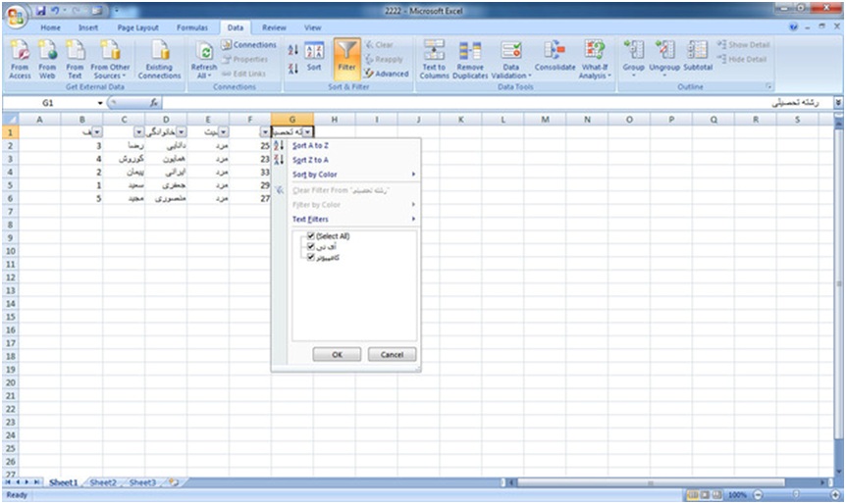The image size is (846, 504).
Task: Click the Subtotal icon
Action: pyautogui.click(x=698, y=53)
